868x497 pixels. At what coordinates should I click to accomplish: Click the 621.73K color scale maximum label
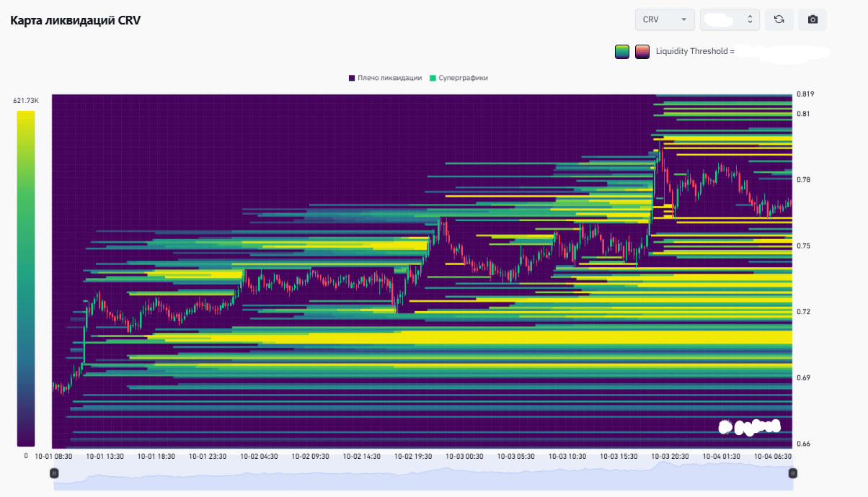click(x=26, y=101)
